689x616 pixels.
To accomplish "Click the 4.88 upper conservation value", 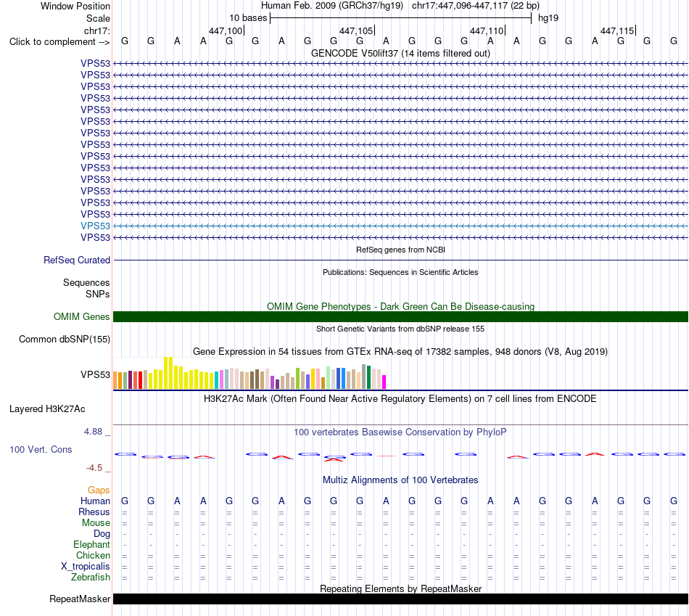I will tap(93, 432).
